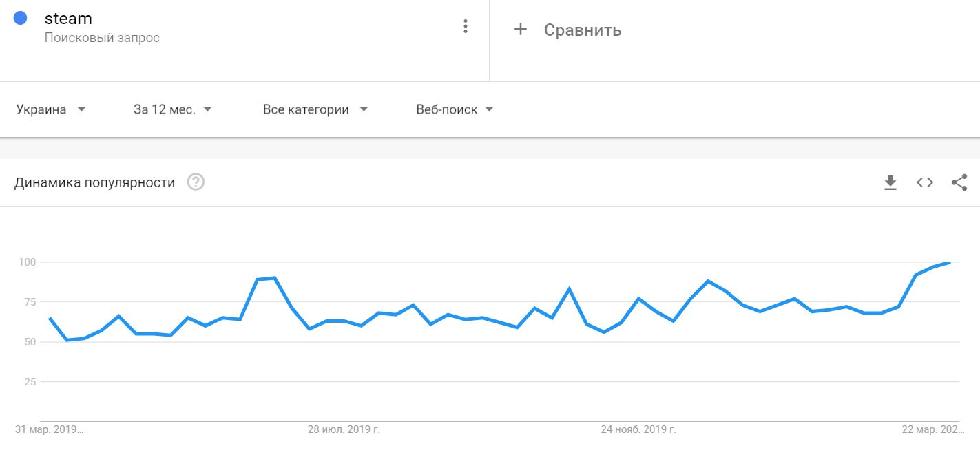Click the Поисковый запрос label
Screen dimensions: 980x468
point(102,38)
